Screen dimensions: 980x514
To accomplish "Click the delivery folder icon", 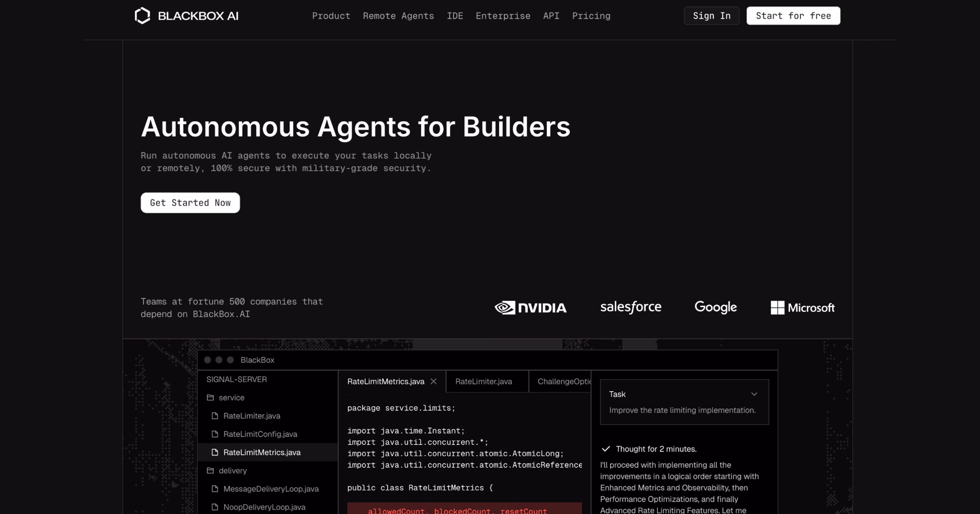I will coord(210,471).
